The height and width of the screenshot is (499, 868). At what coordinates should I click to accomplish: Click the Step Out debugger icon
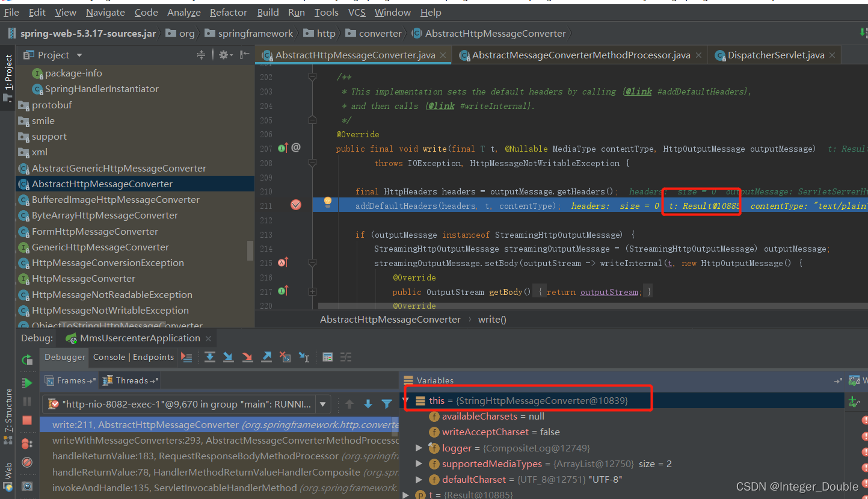pyautogui.click(x=266, y=357)
